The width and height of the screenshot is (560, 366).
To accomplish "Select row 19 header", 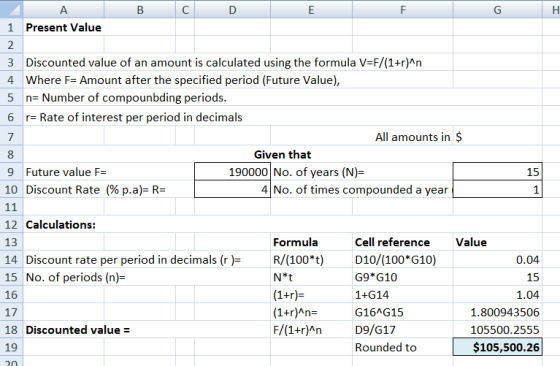I will [x=11, y=347].
